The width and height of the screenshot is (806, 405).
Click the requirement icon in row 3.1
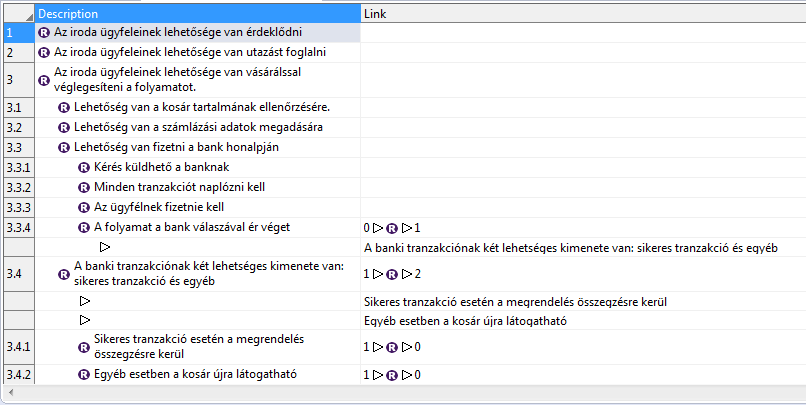[64, 108]
